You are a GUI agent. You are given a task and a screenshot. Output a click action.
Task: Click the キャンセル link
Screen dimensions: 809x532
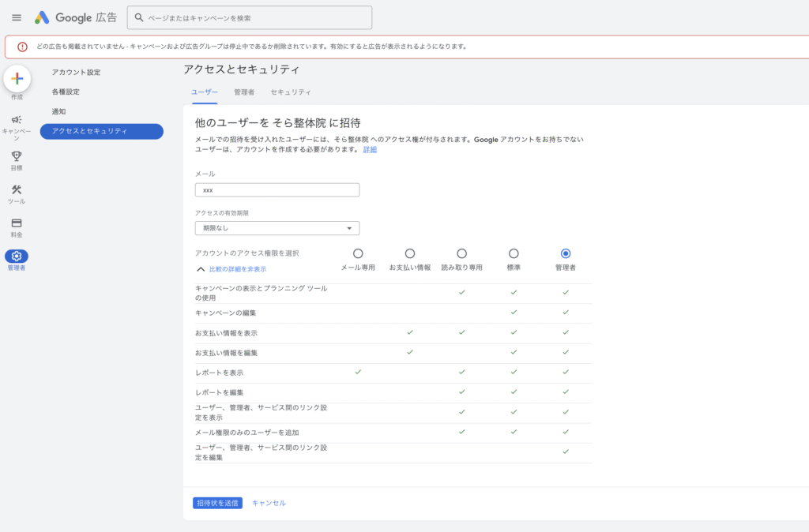[269, 503]
